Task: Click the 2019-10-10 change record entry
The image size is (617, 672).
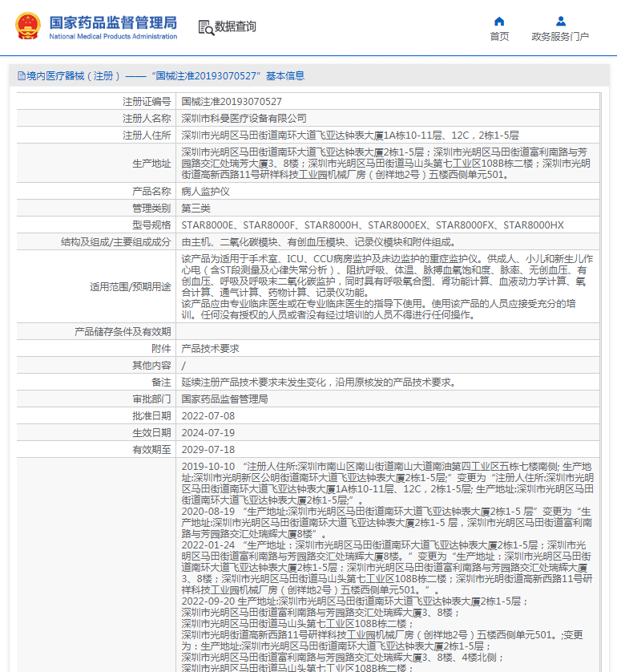Action: 388,484
